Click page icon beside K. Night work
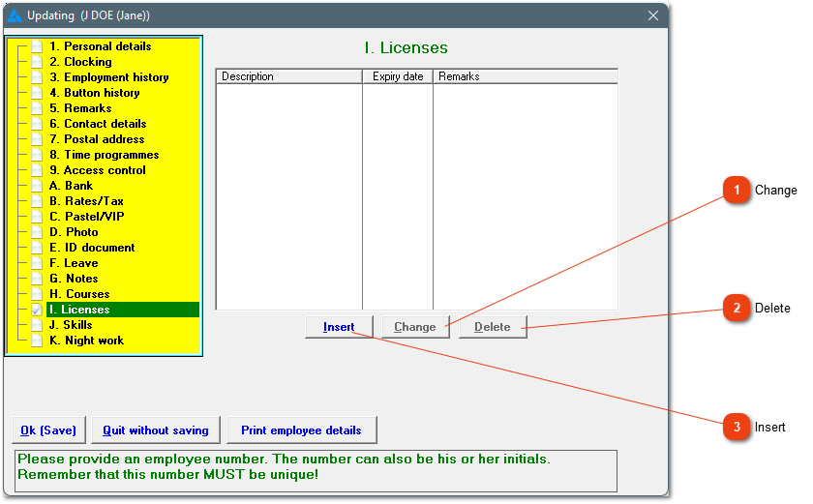The image size is (813, 504). 37,341
